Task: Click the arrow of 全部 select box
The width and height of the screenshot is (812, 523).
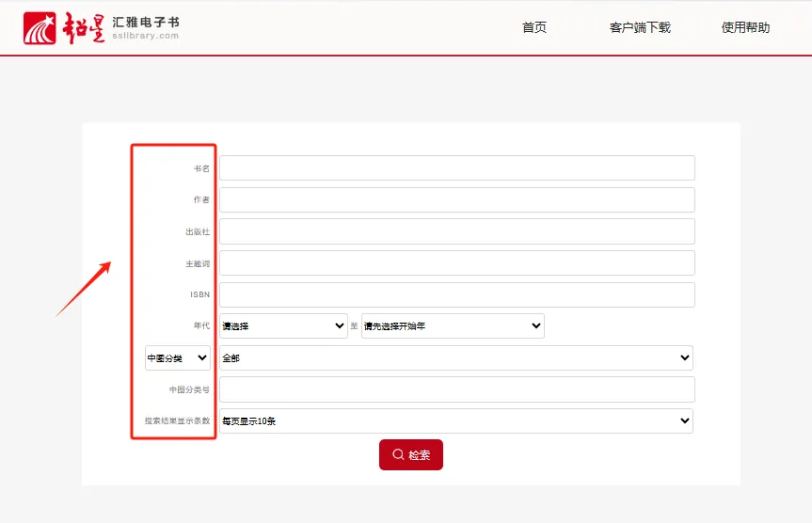Action: [685, 357]
